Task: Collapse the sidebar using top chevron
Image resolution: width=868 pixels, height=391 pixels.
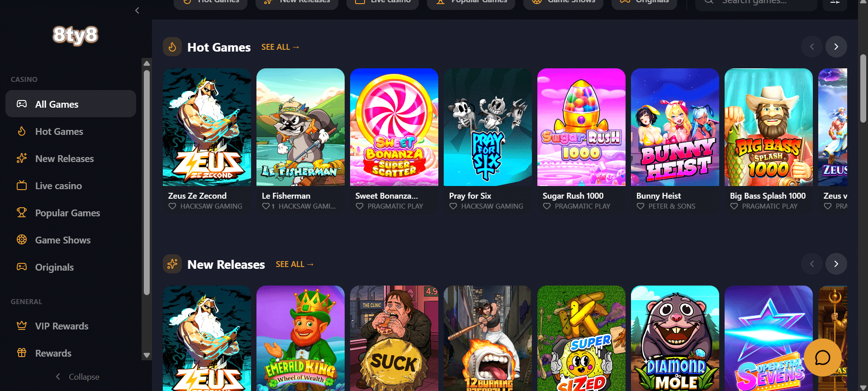Action: [x=137, y=10]
